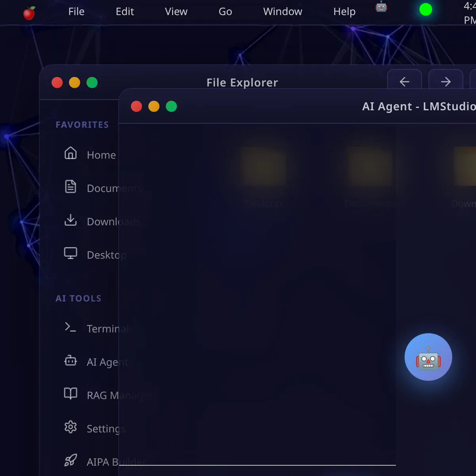The width and height of the screenshot is (476, 476).
Task: Open the View menu in the menu bar
Action: (x=176, y=12)
